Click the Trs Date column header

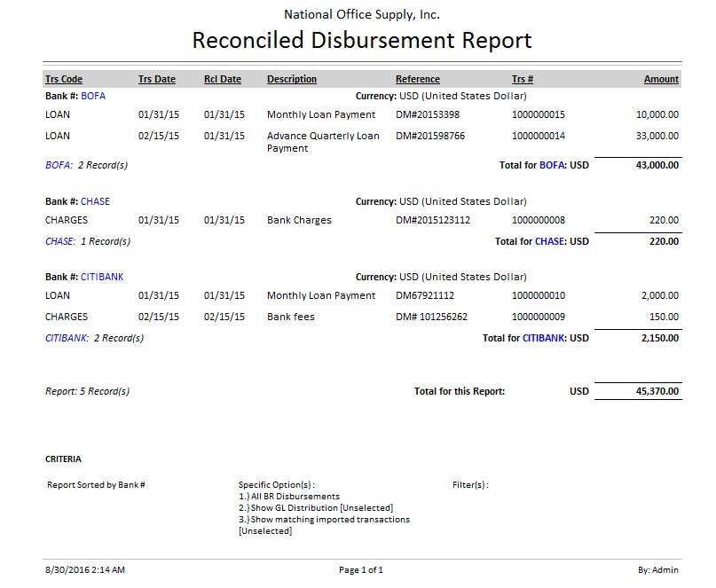pyautogui.click(x=157, y=79)
